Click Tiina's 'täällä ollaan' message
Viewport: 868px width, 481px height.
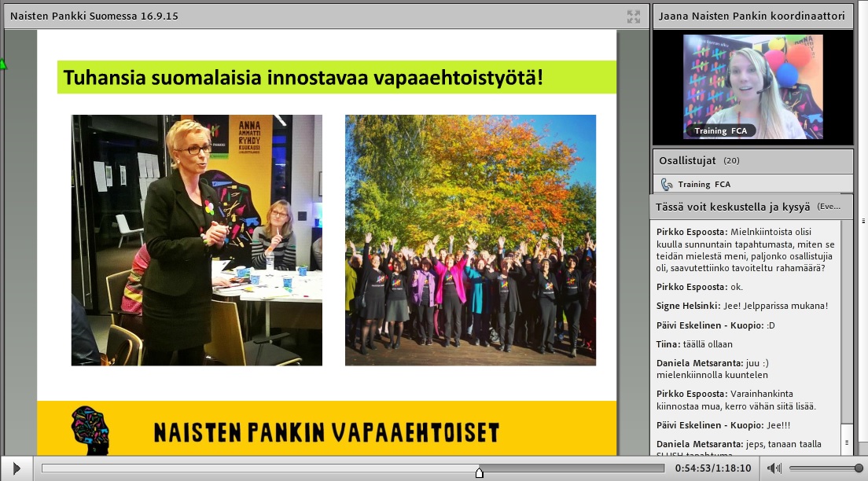pyautogui.click(x=694, y=344)
